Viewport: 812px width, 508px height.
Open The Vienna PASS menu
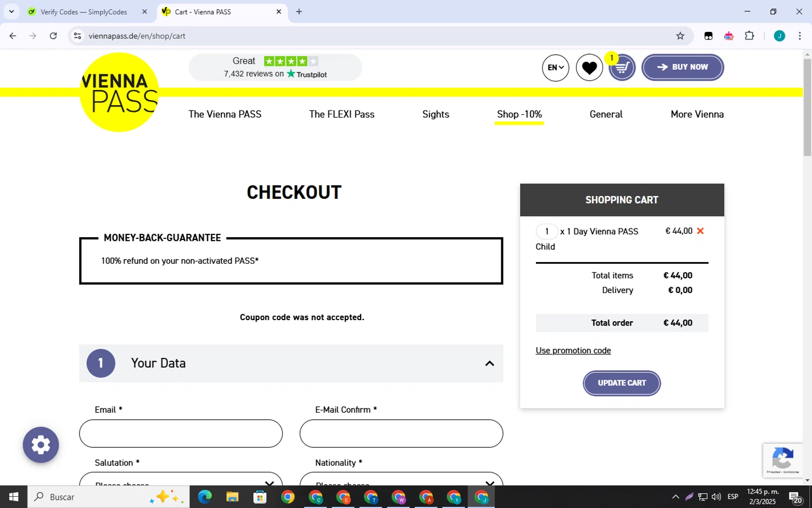(x=225, y=114)
